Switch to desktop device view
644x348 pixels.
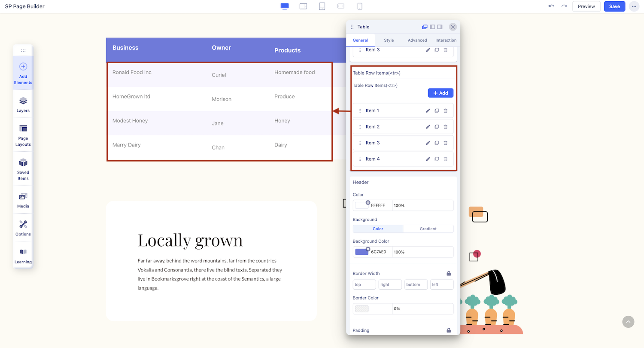pos(284,6)
